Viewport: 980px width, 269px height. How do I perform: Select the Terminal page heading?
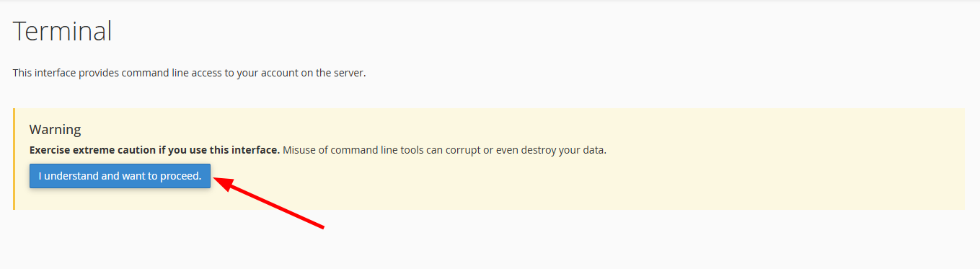[x=63, y=32]
